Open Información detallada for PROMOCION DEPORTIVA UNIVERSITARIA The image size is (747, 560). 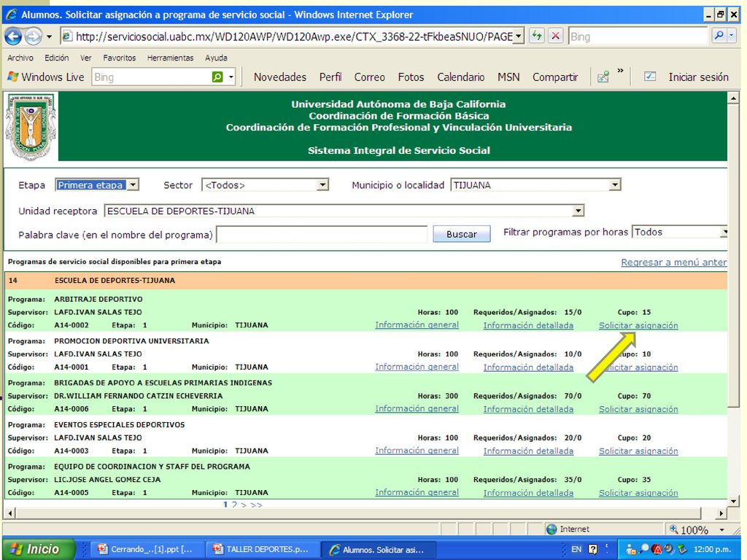coord(528,367)
